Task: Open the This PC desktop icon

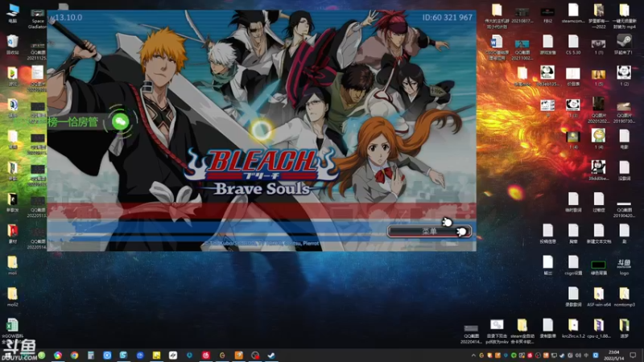Action: tap(13, 14)
